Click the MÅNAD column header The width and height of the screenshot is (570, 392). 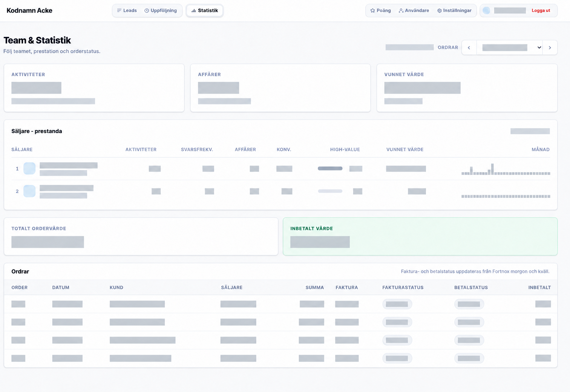tap(541, 150)
